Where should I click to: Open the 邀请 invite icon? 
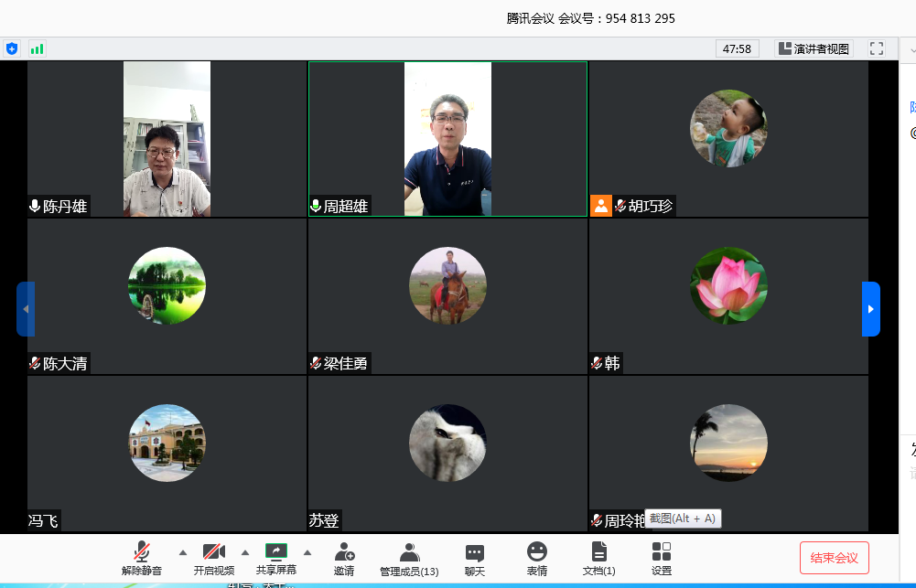[x=344, y=557]
